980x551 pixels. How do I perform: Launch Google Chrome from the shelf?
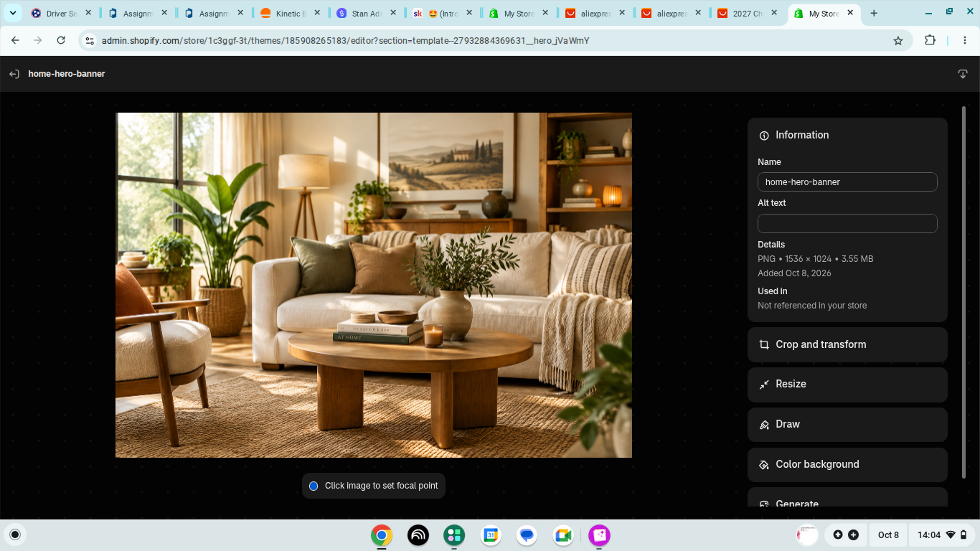[382, 535]
